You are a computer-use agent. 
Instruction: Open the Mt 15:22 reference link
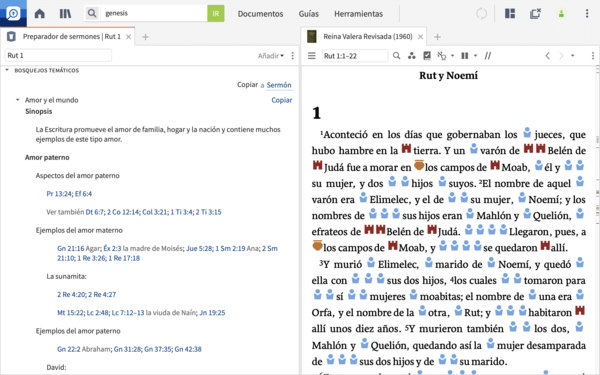(70, 313)
